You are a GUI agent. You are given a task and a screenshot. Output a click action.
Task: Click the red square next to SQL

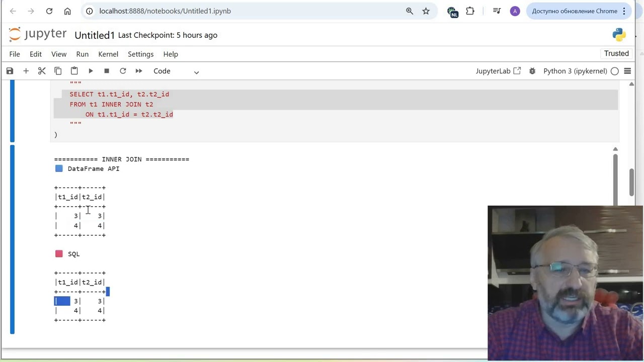59,254
